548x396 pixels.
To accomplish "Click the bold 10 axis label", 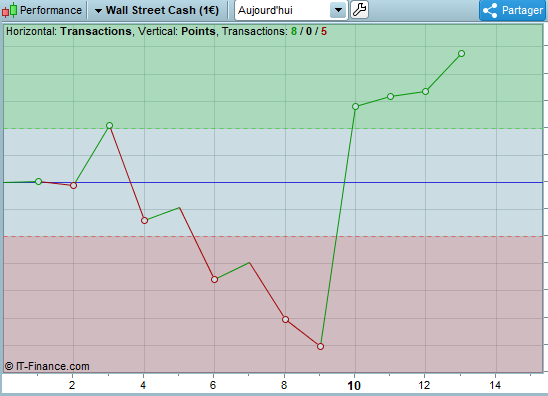I will tap(354, 386).
